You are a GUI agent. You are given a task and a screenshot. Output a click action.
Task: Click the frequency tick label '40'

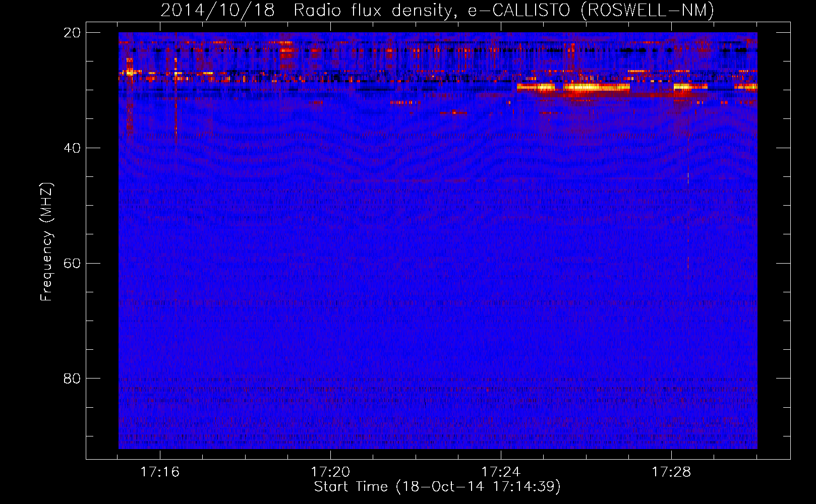coord(72,148)
